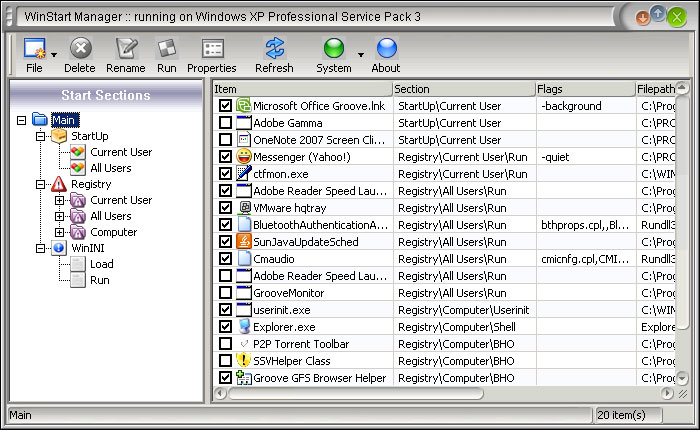Click the ctfmon.exe pen icon
This screenshot has width=700, height=430.
244,173
